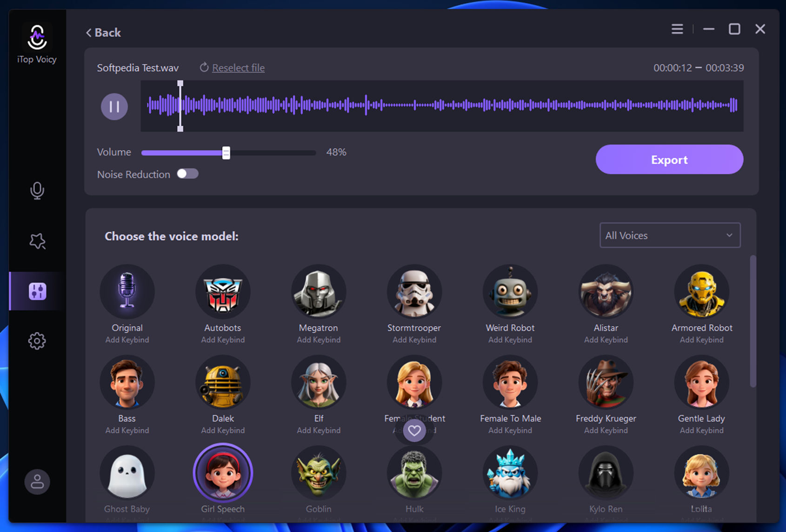This screenshot has height=532, width=786.
Task: Click the Reselect file link
Action: click(238, 68)
